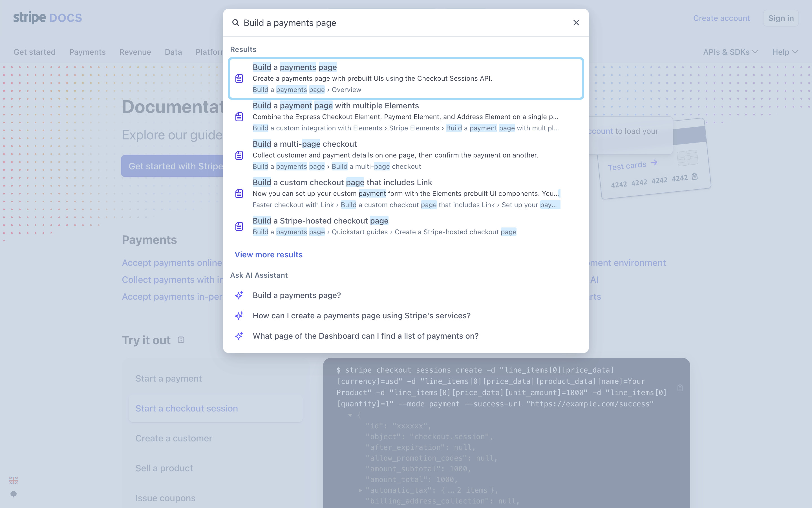Open 'Accept payments online' link
Screen dimensions: 812x508
(x=172, y=262)
